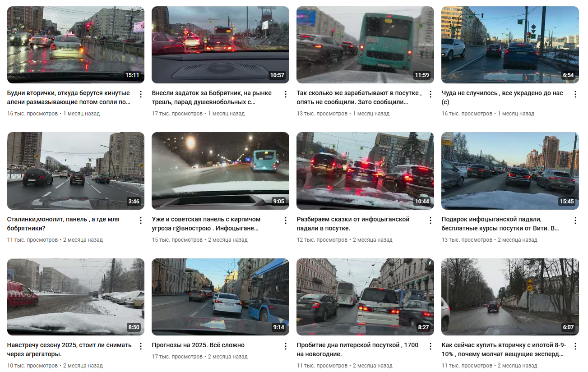The height and width of the screenshot is (372, 588).
Task: Play the snowy windshield thumbnail lasting 8:50
Action: [76, 297]
